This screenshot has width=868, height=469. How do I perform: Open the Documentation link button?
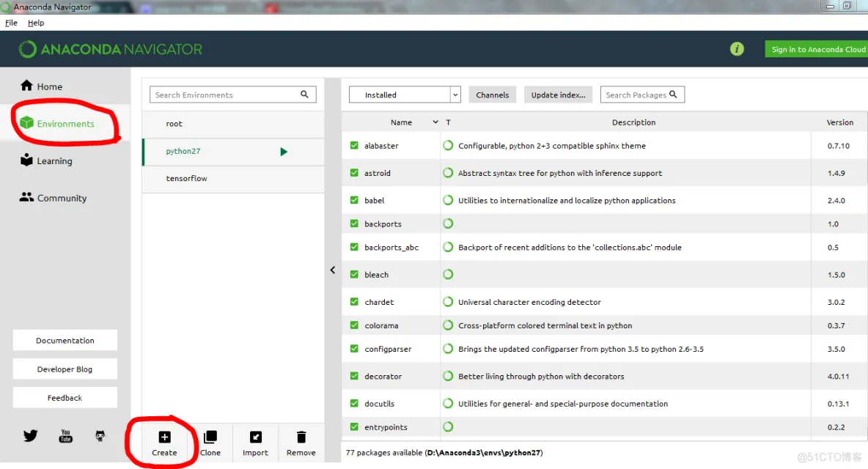click(65, 340)
